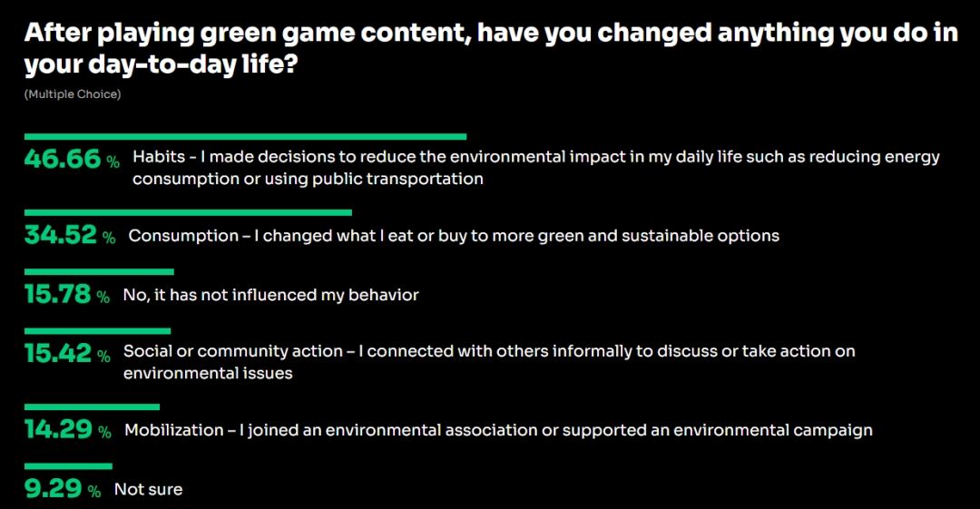The height and width of the screenshot is (509, 980).
Task: Select the Mobilization answer description
Action: [x=498, y=430]
